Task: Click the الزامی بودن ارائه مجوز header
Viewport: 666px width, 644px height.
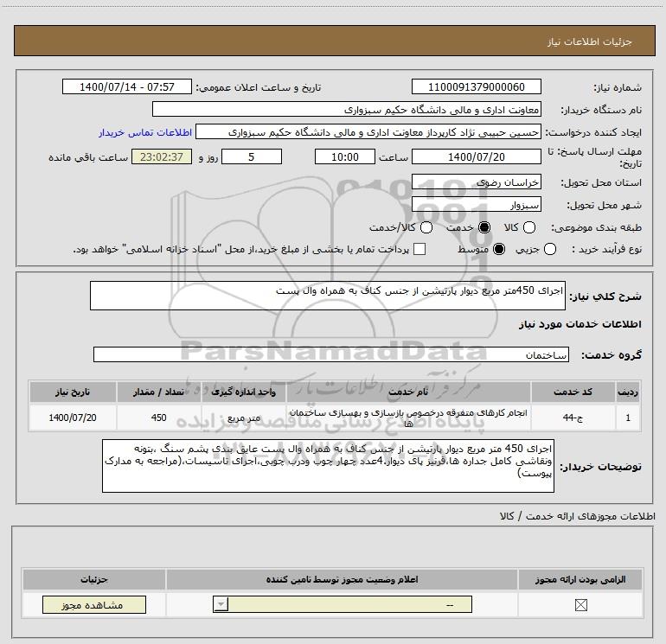Action: coord(580,579)
